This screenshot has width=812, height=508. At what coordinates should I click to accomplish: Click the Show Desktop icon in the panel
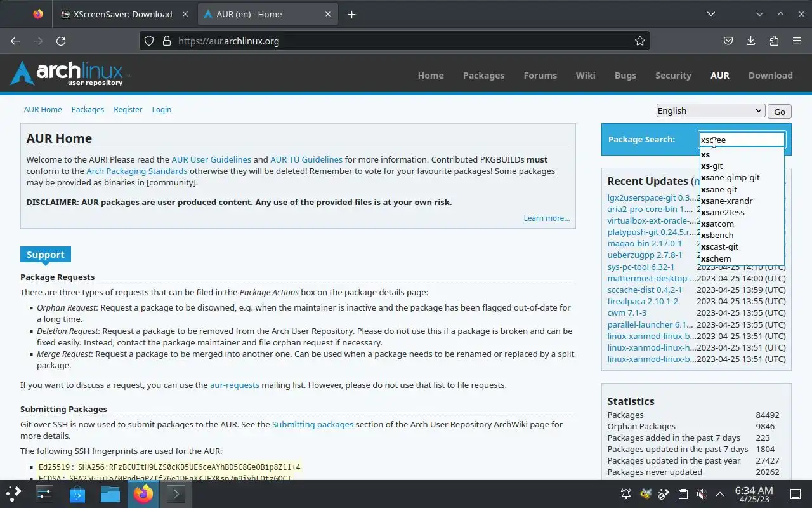click(796, 494)
